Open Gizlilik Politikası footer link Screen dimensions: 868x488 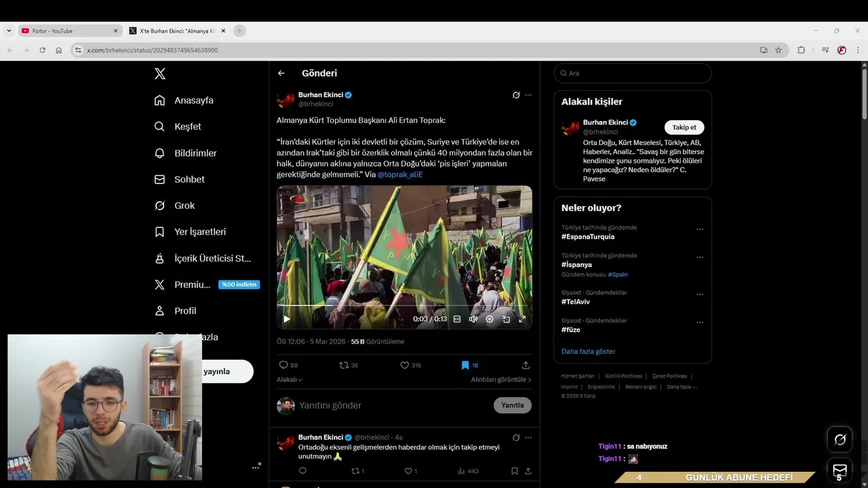pos(623,376)
